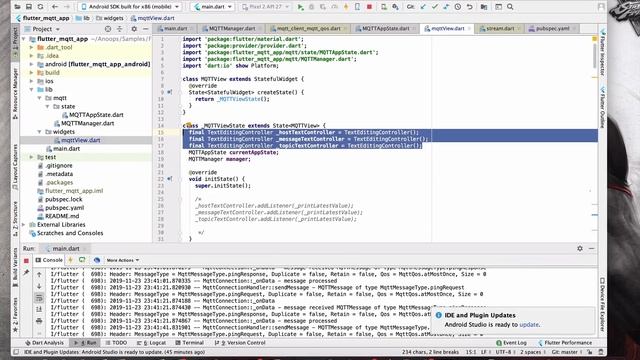Expand the .dart_tool folder
Image resolution: width=640 pixels, height=360 pixels.
pos(31,47)
